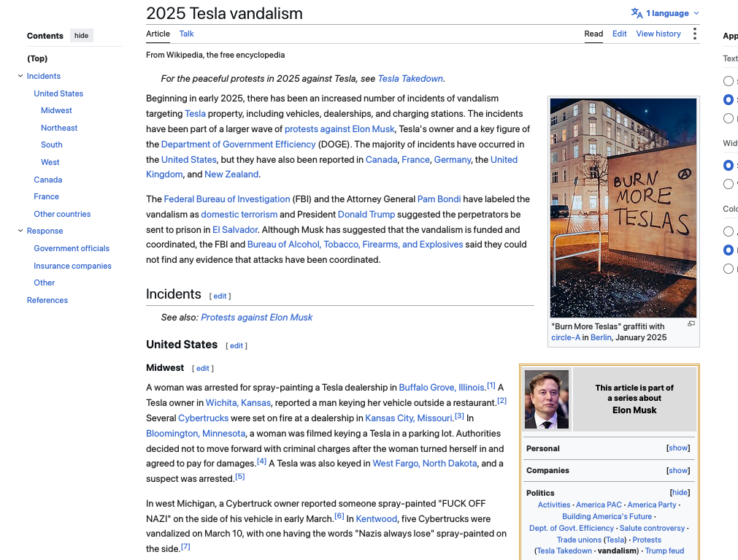738x560 pixels.
Task: Go to Government officials in Contents
Action: tap(72, 248)
